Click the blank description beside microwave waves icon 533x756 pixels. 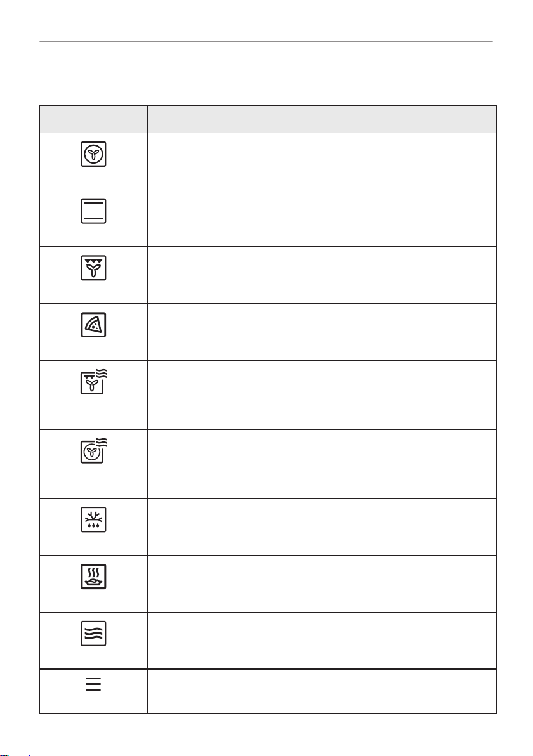[x=322, y=641]
